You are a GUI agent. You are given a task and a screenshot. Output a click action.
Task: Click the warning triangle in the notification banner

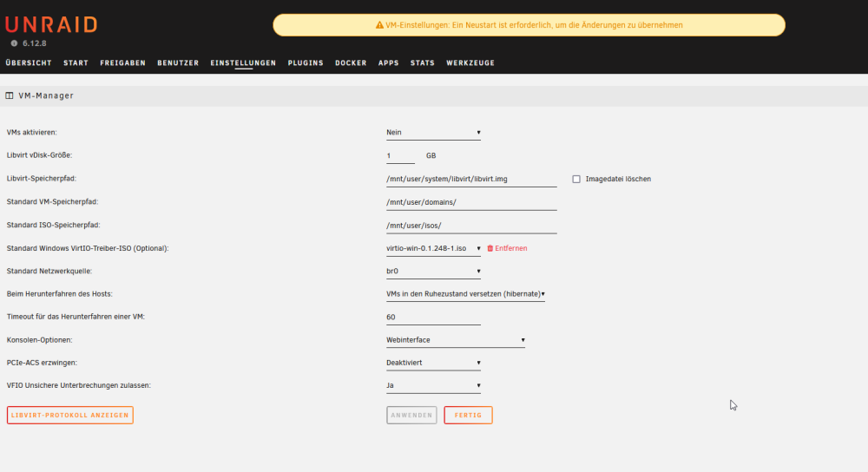(x=379, y=25)
